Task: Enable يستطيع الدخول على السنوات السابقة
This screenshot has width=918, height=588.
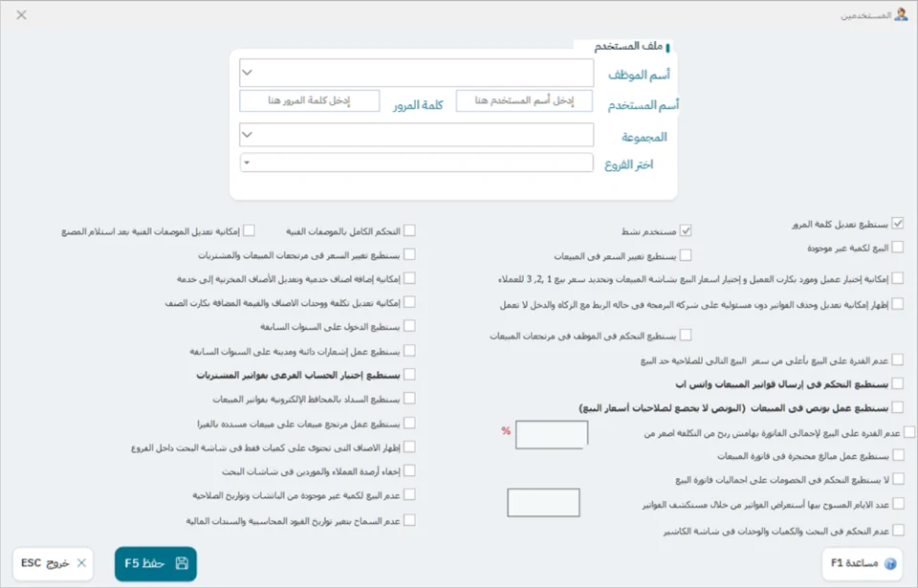Action: (x=410, y=326)
